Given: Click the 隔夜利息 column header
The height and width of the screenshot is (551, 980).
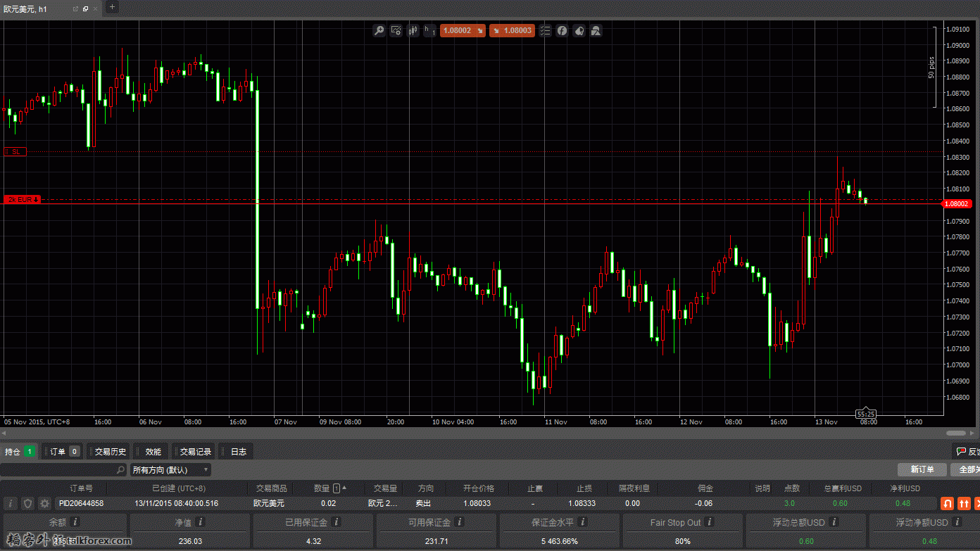Looking at the screenshot, I should [634, 488].
